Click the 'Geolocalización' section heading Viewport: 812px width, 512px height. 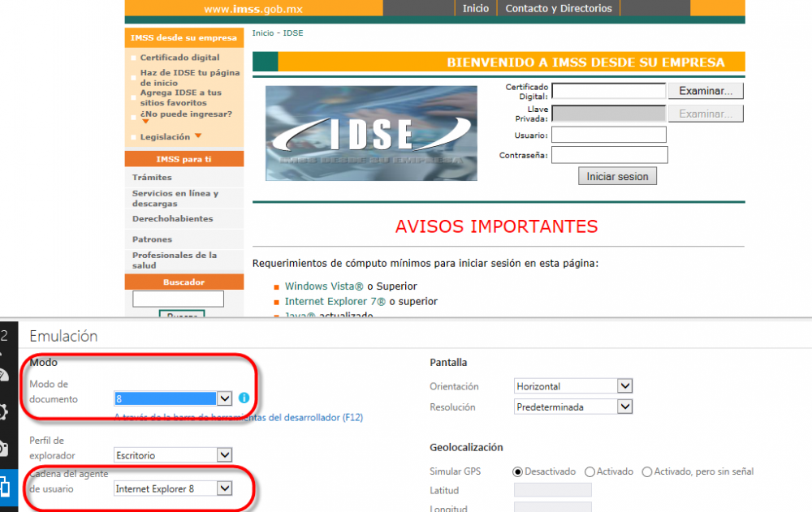click(466, 447)
